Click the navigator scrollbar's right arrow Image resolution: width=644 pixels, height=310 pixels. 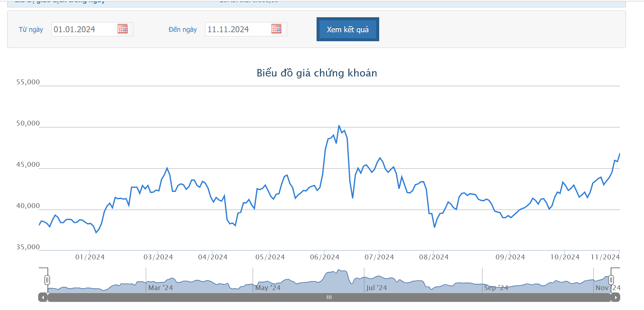(x=615, y=298)
